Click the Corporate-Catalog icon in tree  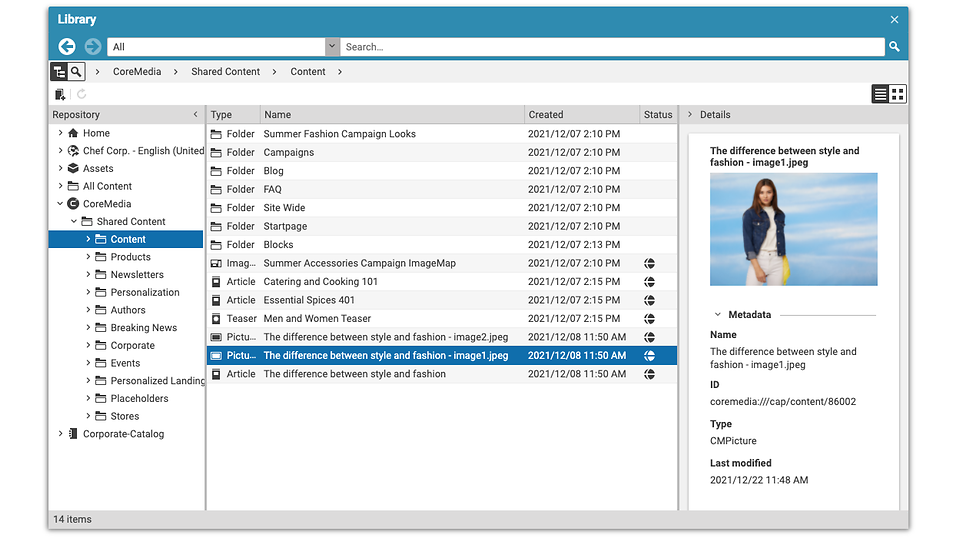73,434
